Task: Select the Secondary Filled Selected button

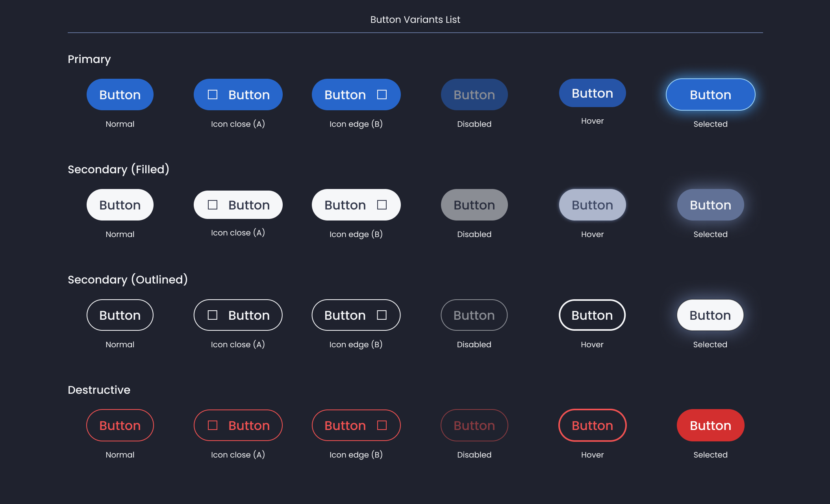Action: pyautogui.click(x=710, y=205)
